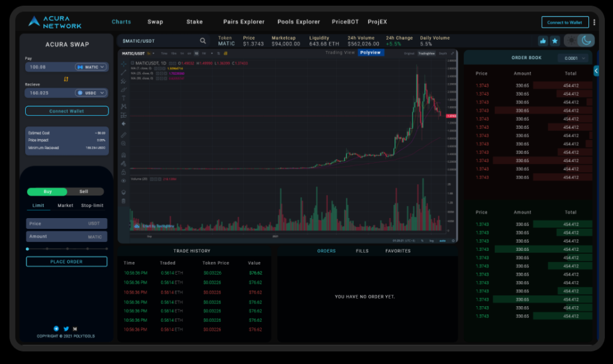Screen dimensions: 613x364
Task: Click the order amount percentage slider
Action: (67, 249)
